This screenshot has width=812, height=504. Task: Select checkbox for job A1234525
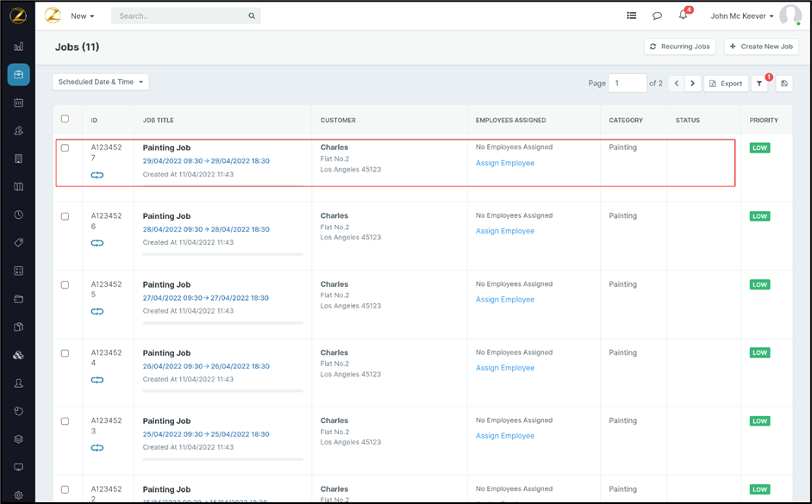coord(65,285)
